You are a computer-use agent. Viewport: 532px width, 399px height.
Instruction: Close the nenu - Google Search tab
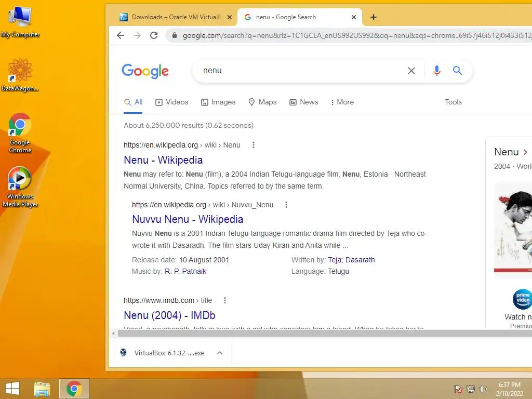click(353, 17)
